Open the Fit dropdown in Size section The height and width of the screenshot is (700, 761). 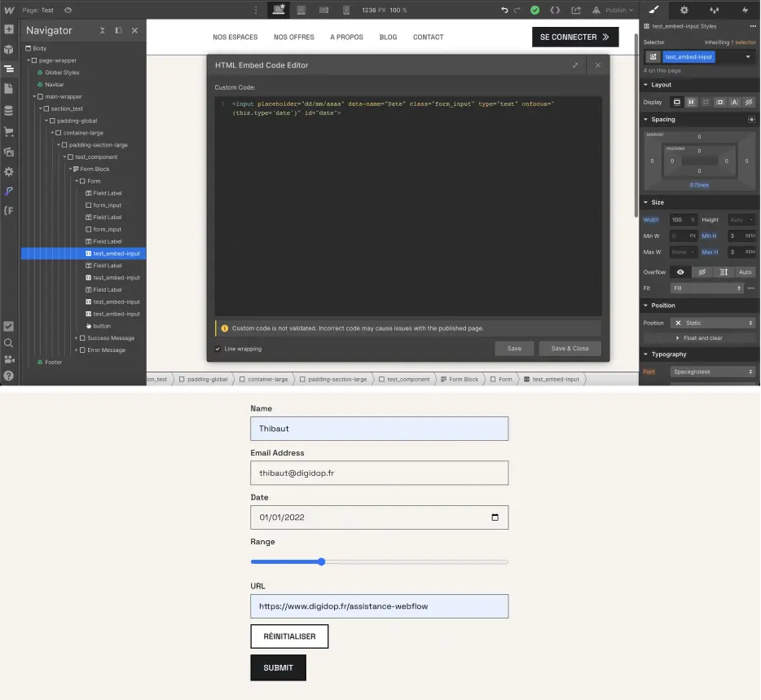click(x=708, y=288)
